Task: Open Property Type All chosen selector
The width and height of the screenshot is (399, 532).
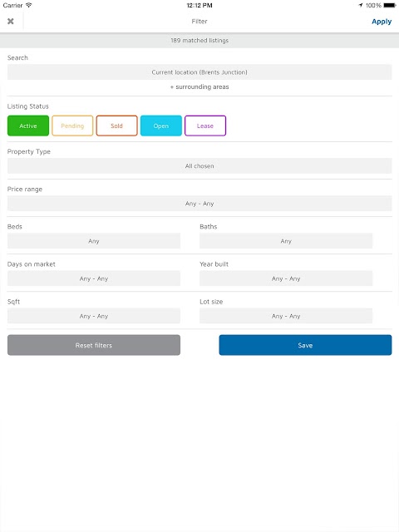Action: pos(199,166)
